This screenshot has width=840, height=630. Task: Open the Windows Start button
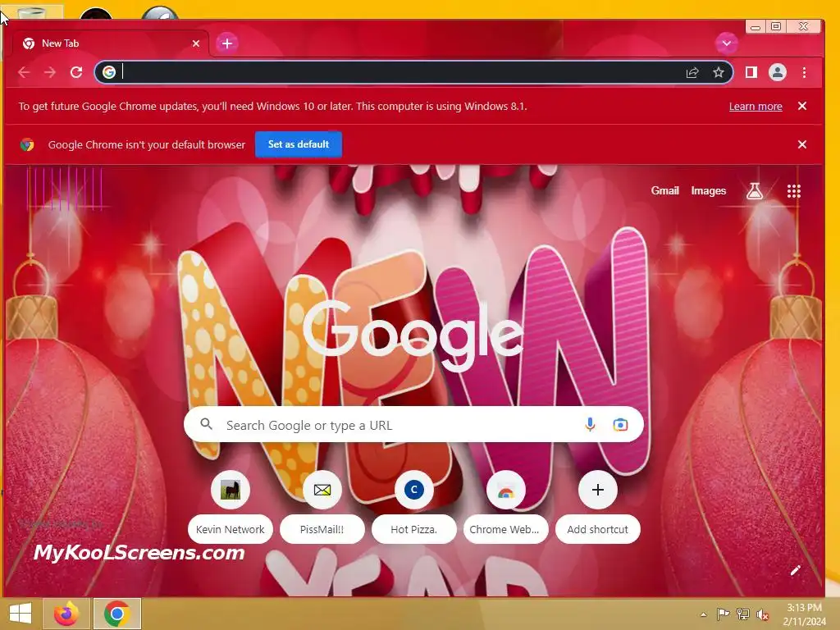click(21, 614)
